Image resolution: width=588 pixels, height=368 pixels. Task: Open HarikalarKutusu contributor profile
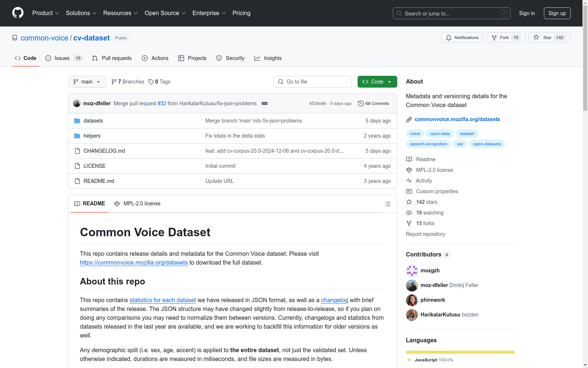click(x=440, y=315)
